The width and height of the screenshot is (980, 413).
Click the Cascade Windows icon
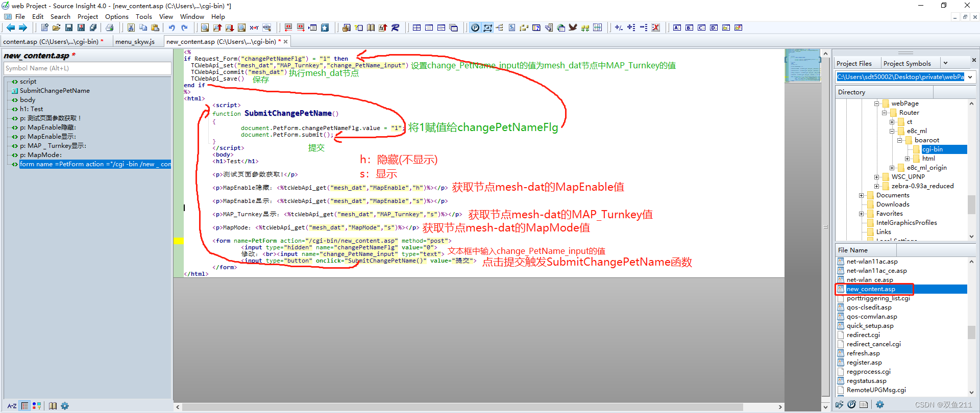(453, 28)
